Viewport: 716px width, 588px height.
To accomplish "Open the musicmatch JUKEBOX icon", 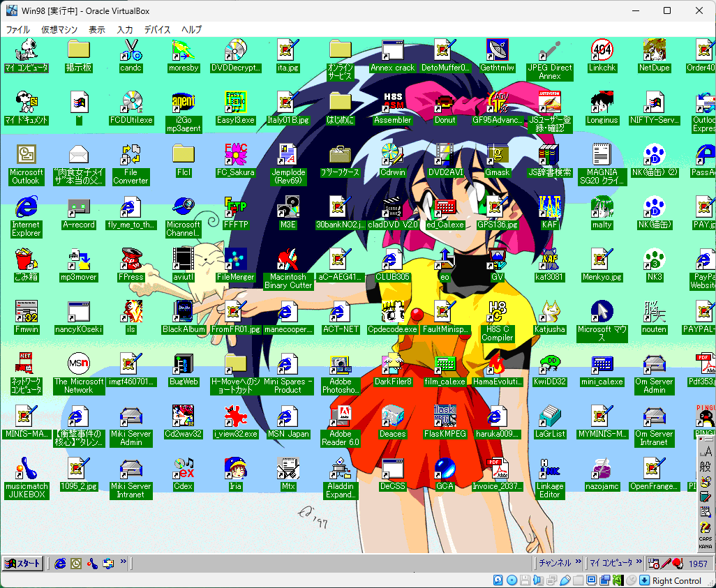I will [x=26, y=469].
